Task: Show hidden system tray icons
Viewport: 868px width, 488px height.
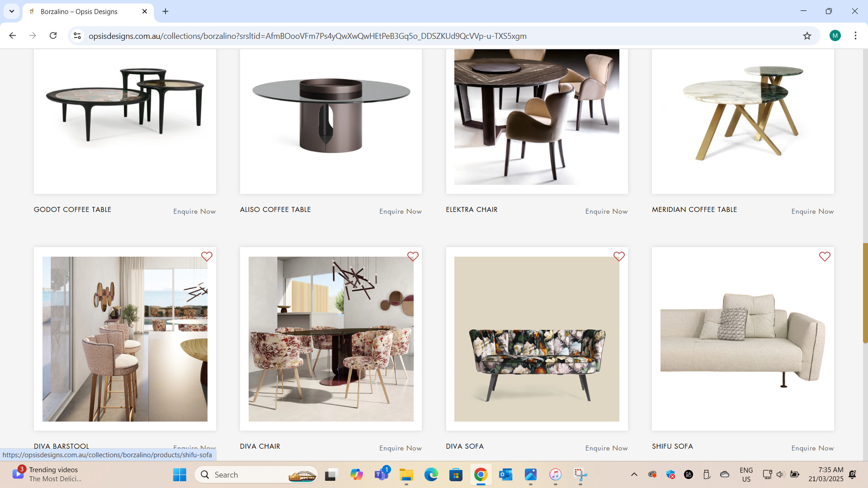Action: pos(634,474)
